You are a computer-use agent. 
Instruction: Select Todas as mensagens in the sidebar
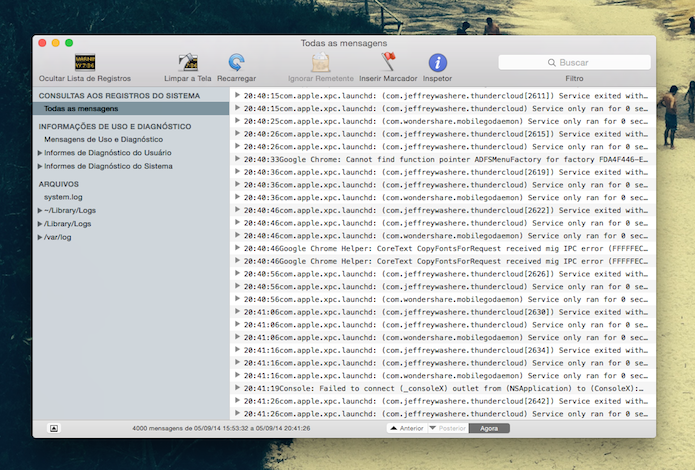pos(131,109)
